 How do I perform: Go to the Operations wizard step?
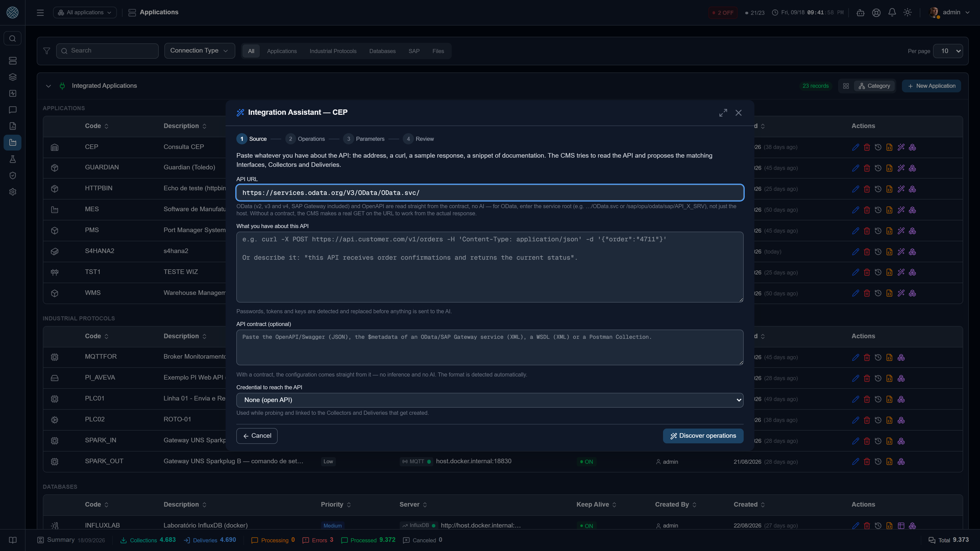click(305, 139)
